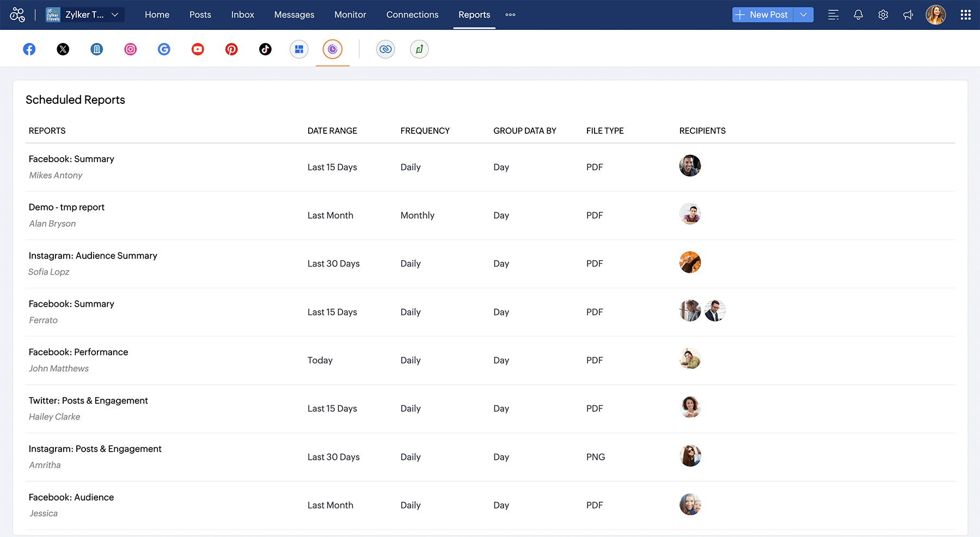Click the notifications bell icon
This screenshot has width=980, height=537.
click(x=858, y=15)
